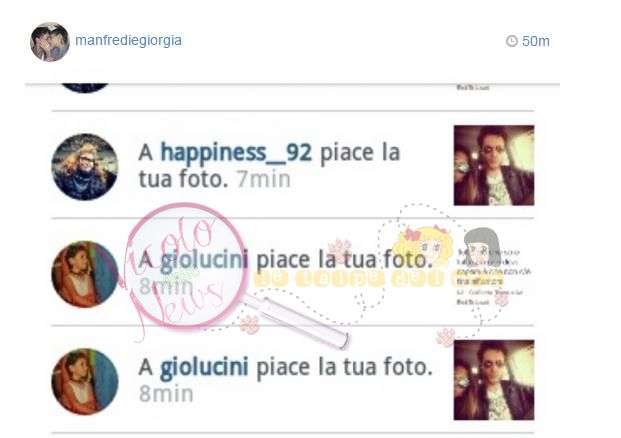The image size is (621, 438).
Task: View the photo thumbnail liked by happiness__92
Action: pos(494,165)
